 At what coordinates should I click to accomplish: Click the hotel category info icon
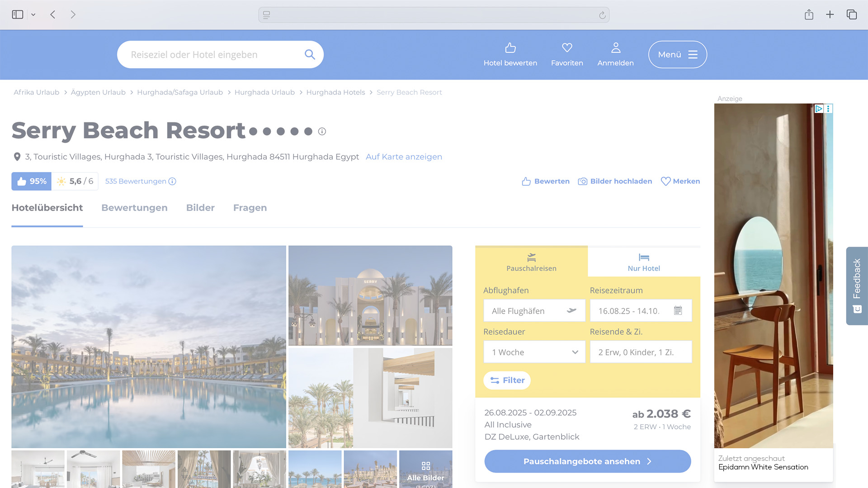(x=322, y=131)
